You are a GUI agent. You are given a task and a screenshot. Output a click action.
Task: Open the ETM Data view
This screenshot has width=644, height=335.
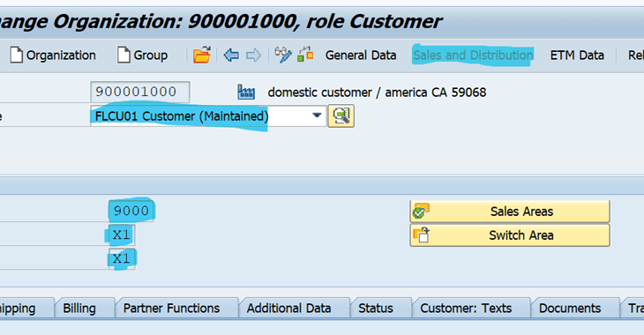(x=577, y=55)
